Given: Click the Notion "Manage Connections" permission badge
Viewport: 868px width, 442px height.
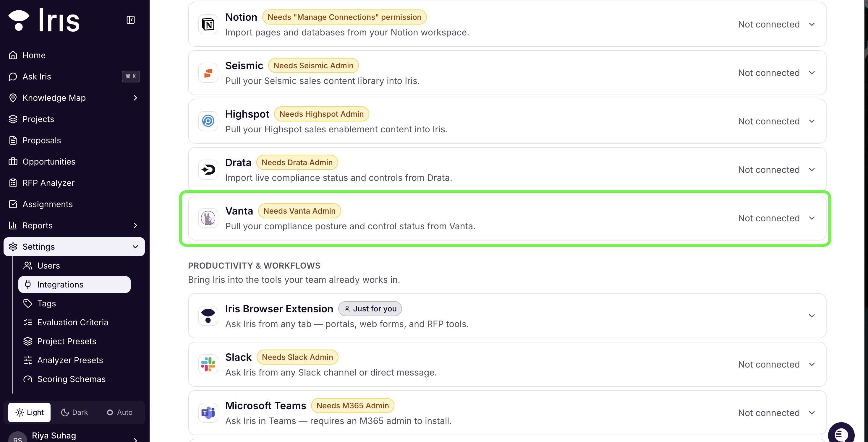Looking at the screenshot, I should (x=344, y=17).
